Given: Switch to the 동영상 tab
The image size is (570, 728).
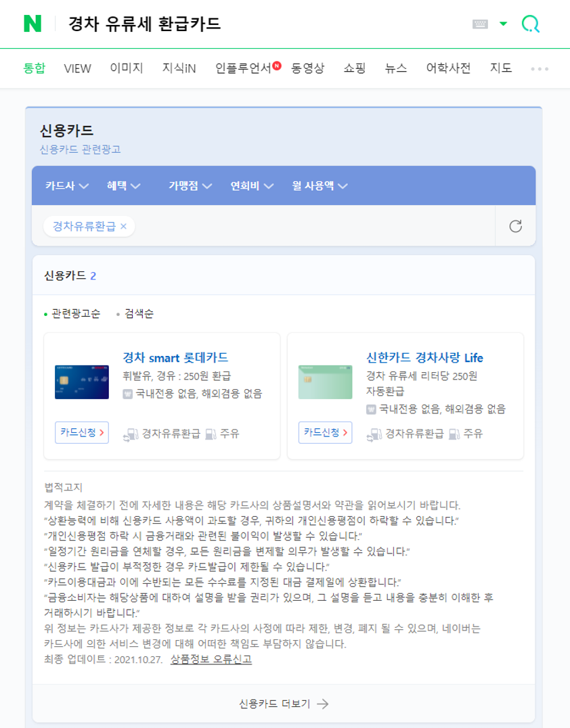Looking at the screenshot, I should tap(307, 68).
